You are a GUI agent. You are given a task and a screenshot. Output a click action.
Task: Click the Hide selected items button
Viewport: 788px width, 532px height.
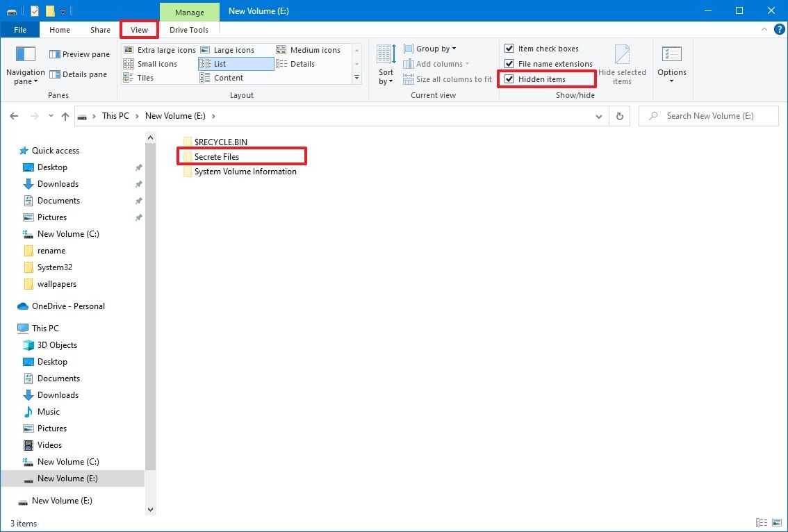click(623, 65)
